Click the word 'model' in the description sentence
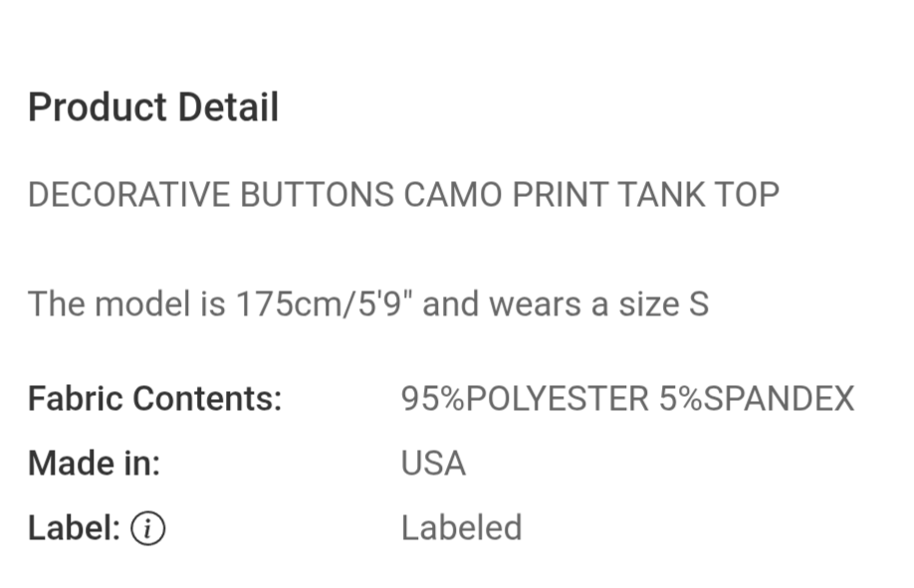Screen dimensions: 914x588 [x=142, y=303]
